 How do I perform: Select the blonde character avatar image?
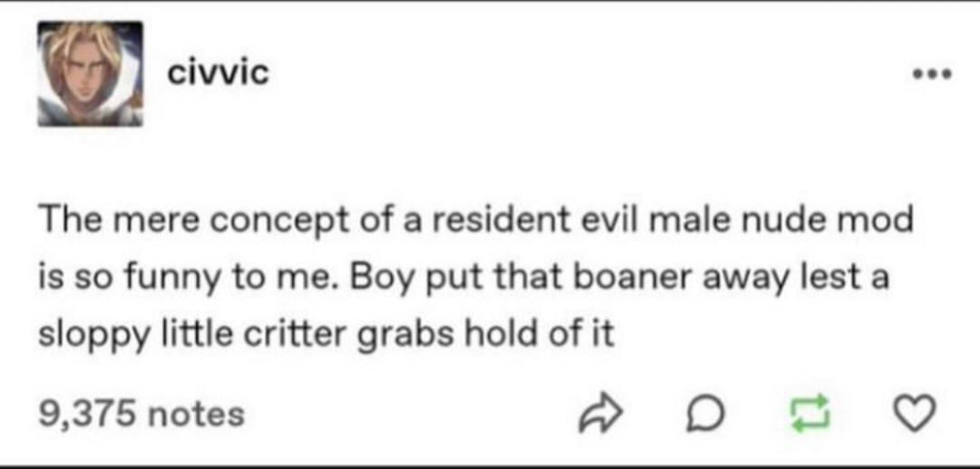tap(89, 74)
